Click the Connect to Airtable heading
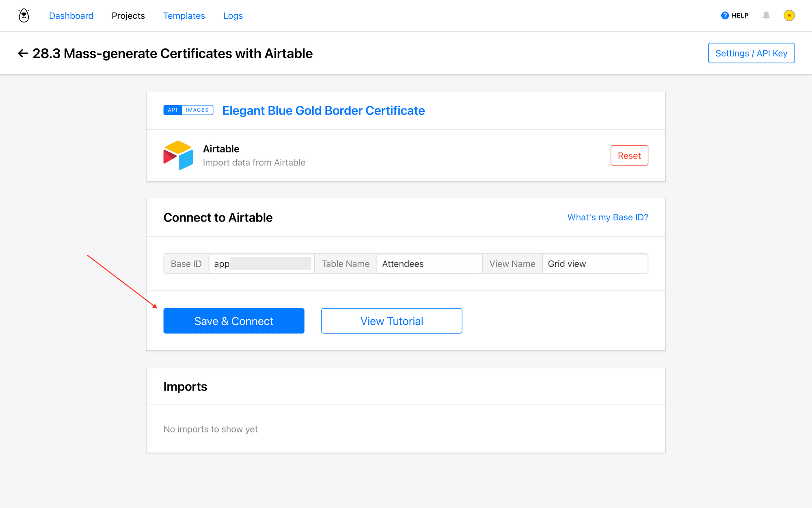This screenshot has height=508, width=812. click(x=218, y=217)
